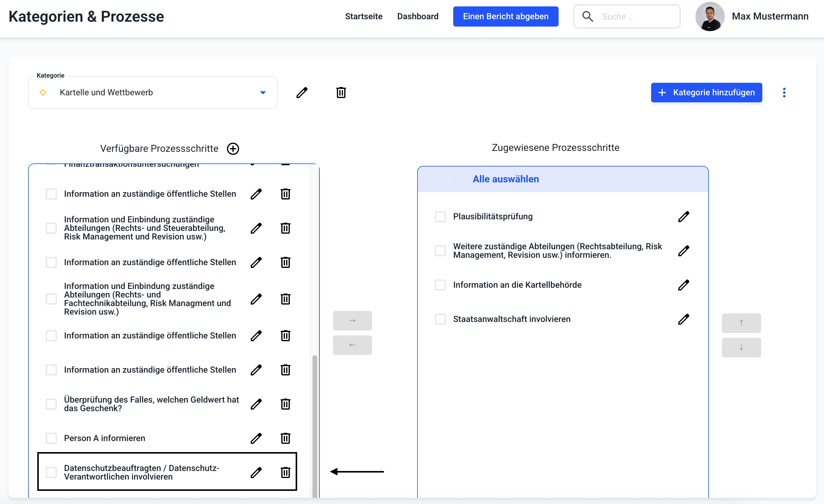Image resolution: width=824 pixels, height=504 pixels.
Task: Delete the 'Person A informieren' step
Action: pyautogui.click(x=285, y=438)
